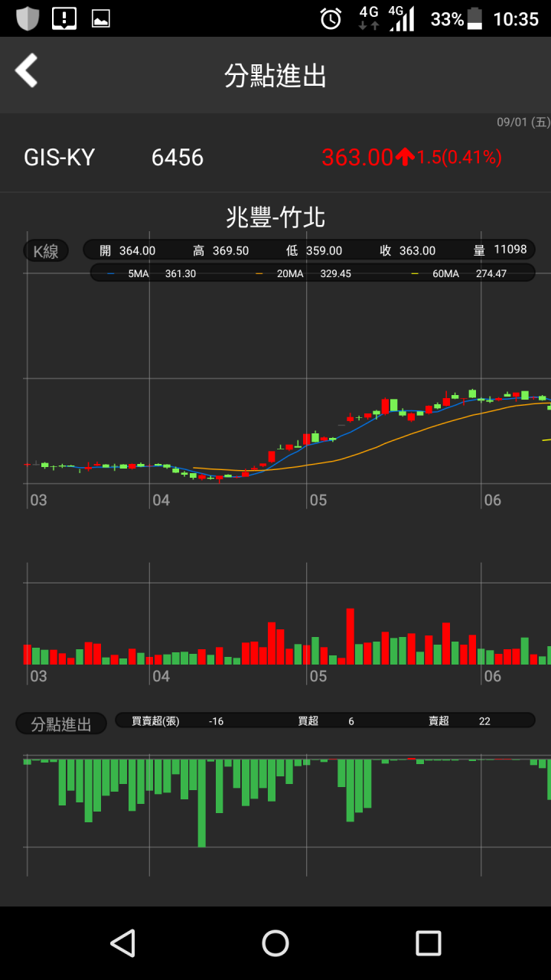Image resolution: width=551 pixels, height=980 pixels.
Task: Tap the deepest green net-sell bar
Action: click(x=202, y=803)
